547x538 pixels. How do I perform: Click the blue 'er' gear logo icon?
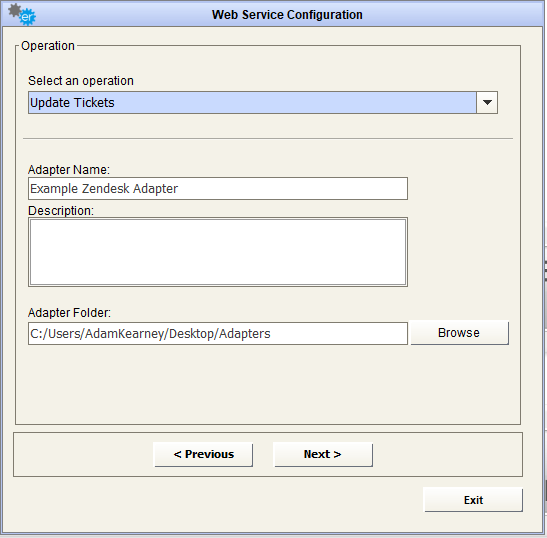coord(27,17)
